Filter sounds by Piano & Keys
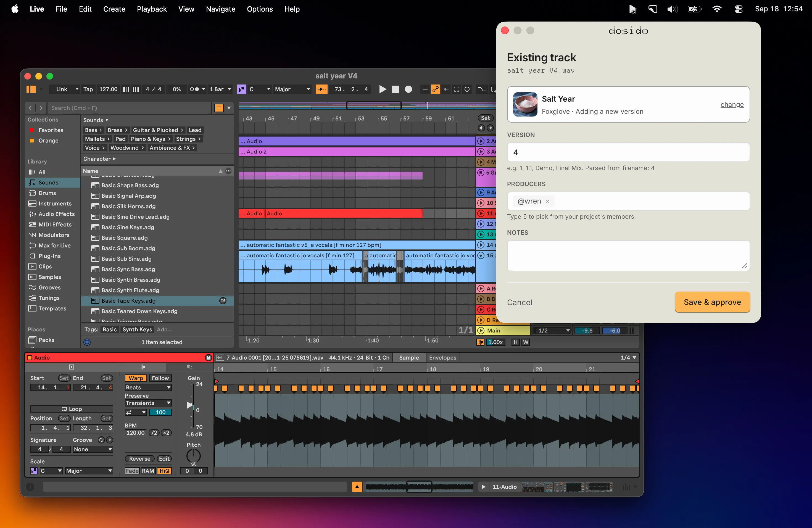 pos(151,139)
